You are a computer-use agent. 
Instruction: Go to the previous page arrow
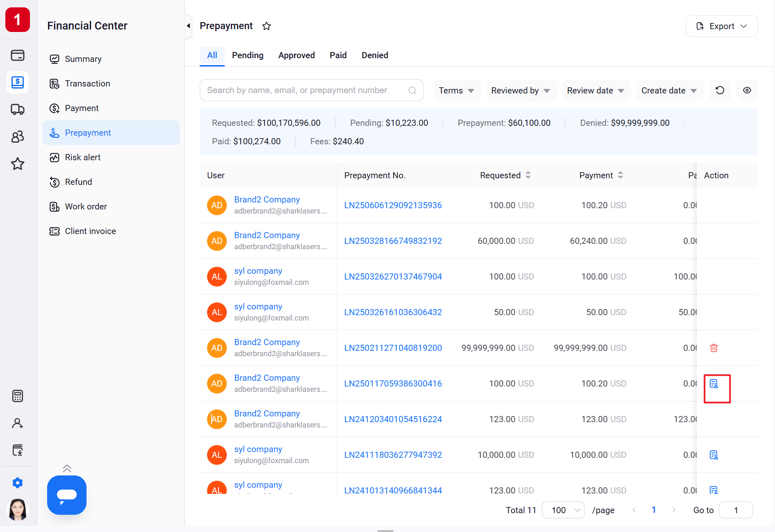634,510
